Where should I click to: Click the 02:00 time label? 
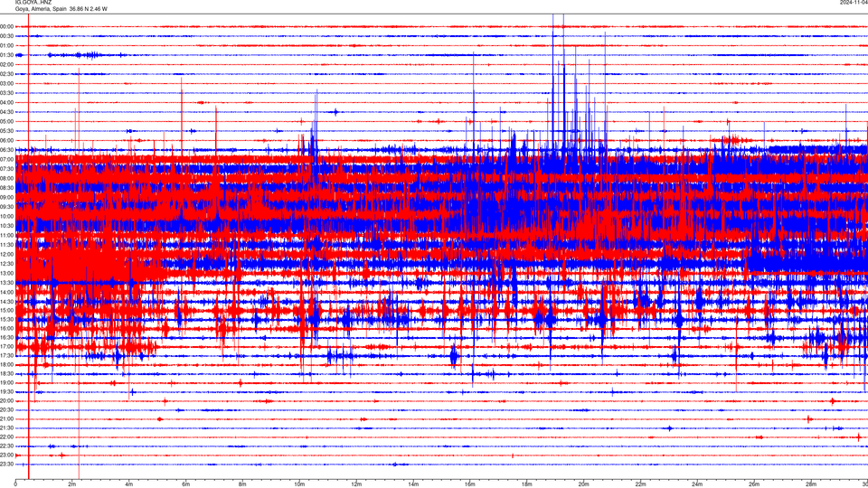(x=6, y=65)
